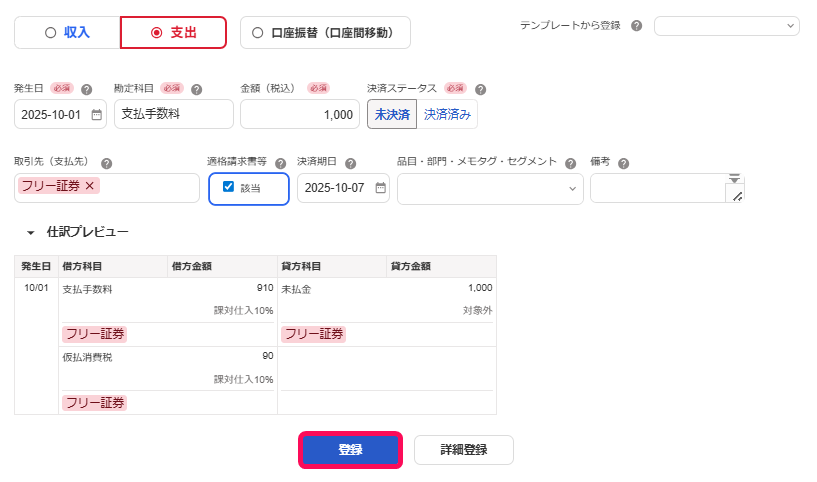
Task: Click help icon beside 勘定科目 label
Action: pos(196,89)
